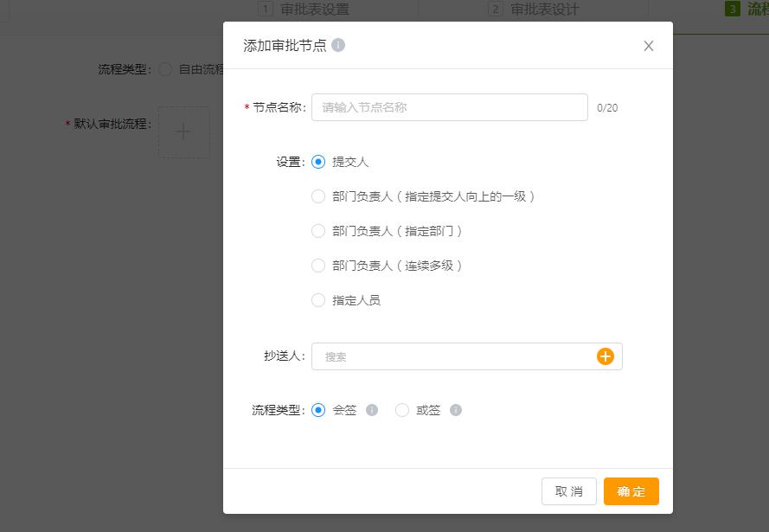Screen dimensions: 769x532
Task: Choose 部门负责人（指定部门）option
Action: point(318,231)
